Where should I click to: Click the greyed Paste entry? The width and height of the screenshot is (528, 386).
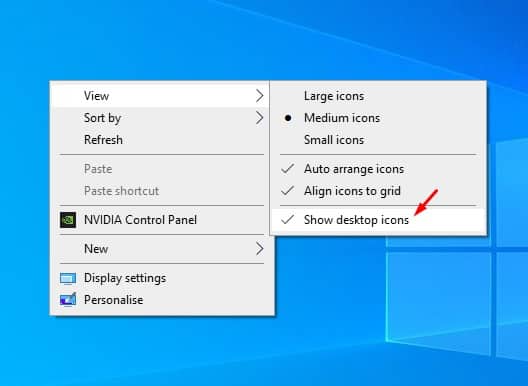(161, 169)
